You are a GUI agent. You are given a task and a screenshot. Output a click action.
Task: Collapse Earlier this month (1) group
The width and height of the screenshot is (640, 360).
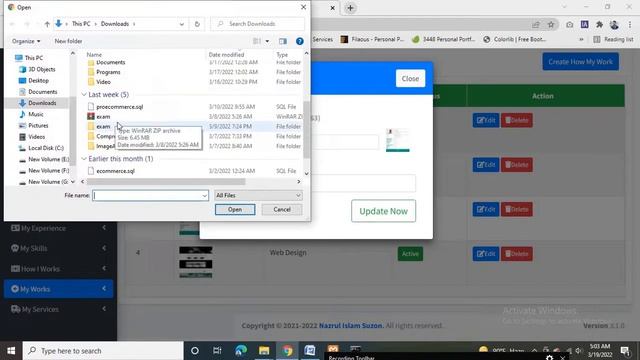(x=84, y=159)
